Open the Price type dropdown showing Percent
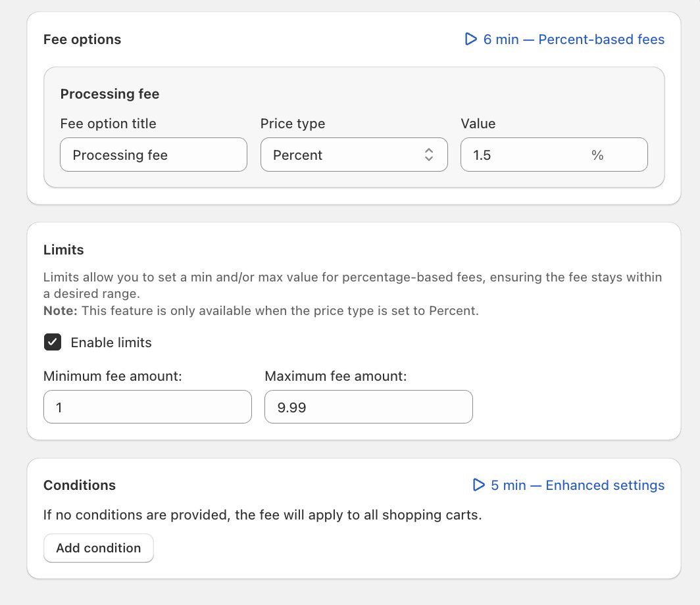 (353, 155)
